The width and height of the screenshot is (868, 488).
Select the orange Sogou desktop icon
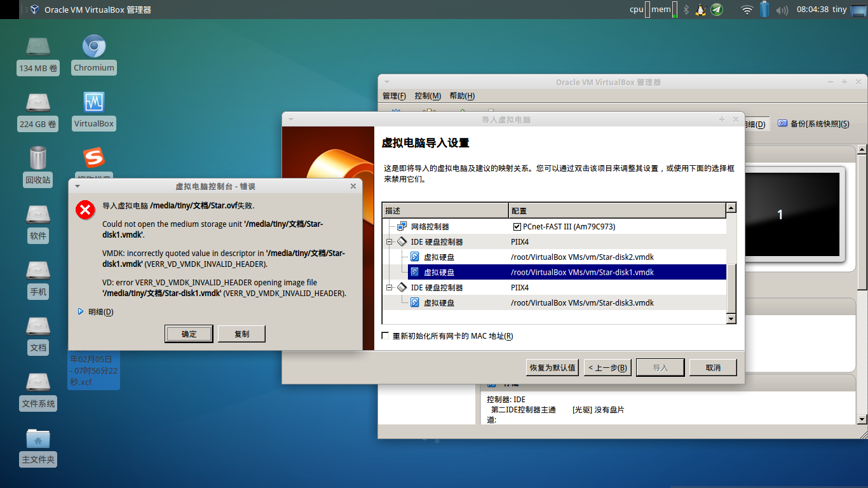(x=94, y=158)
